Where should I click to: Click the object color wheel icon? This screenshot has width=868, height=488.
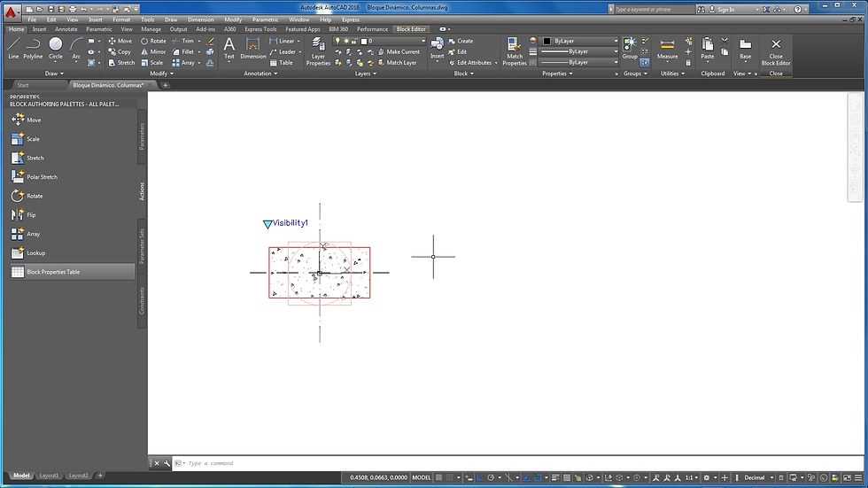pos(532,41)
